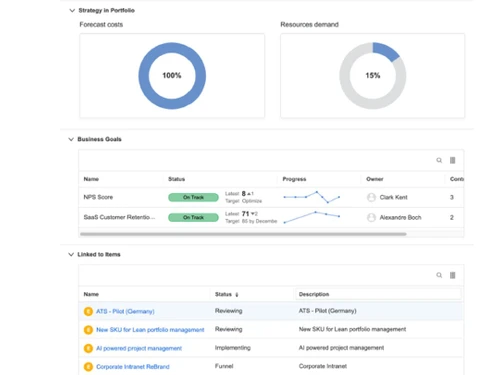The height and width of the screenshot is (375, 500).
Task: Click the Forecast costs 100% donut chart
Action: (172, 76)
